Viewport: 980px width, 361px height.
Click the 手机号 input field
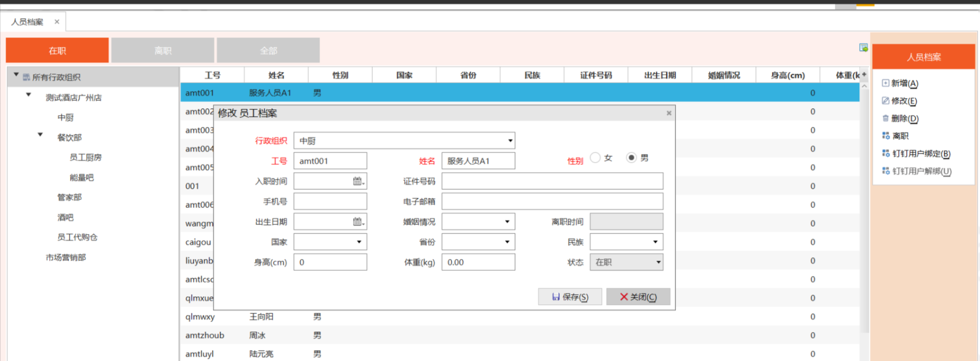[x=330, y=202]
